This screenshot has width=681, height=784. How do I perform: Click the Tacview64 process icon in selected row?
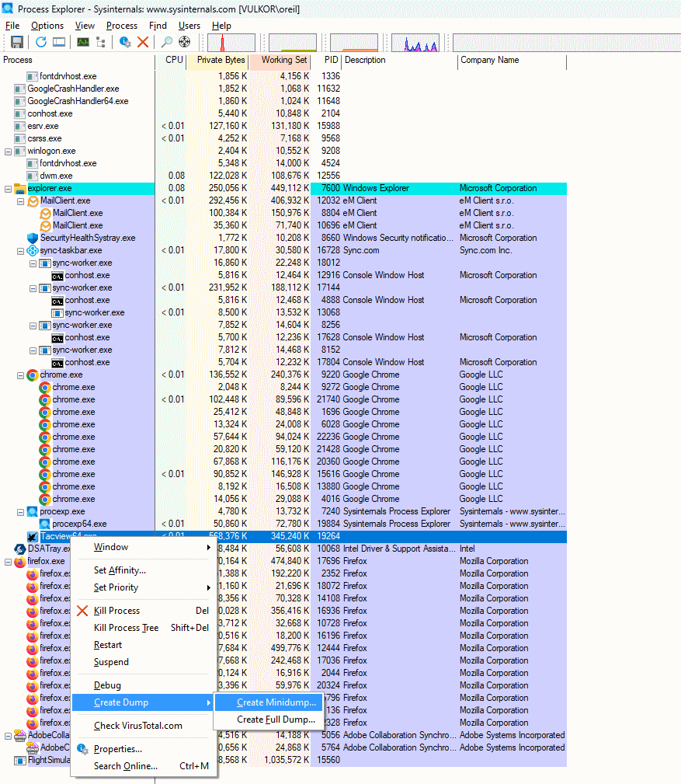tap(33, 536)
